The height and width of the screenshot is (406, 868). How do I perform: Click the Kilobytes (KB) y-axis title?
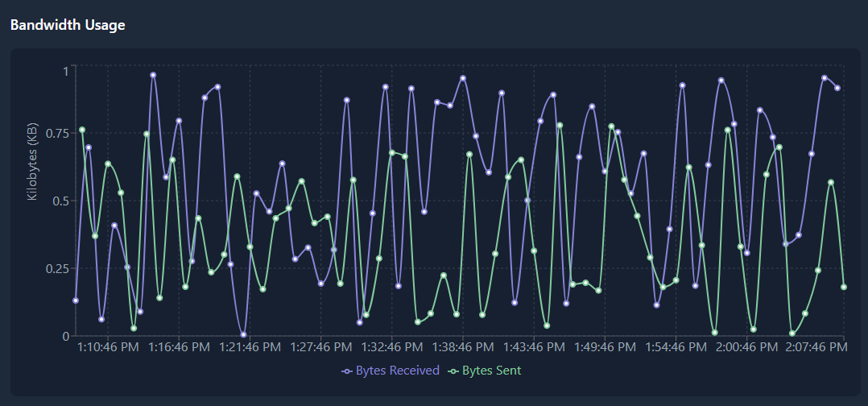click(x=32, y=162)
